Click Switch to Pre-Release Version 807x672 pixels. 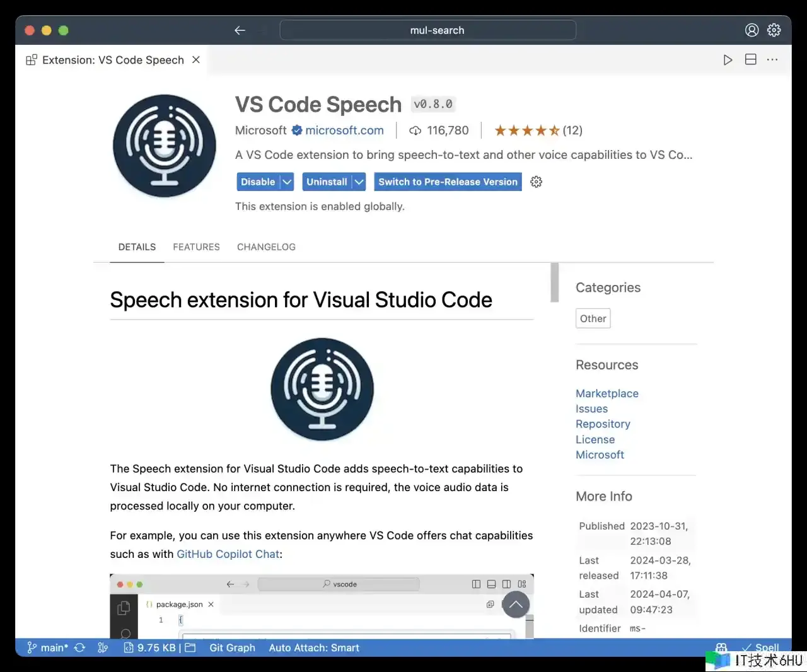448,182
